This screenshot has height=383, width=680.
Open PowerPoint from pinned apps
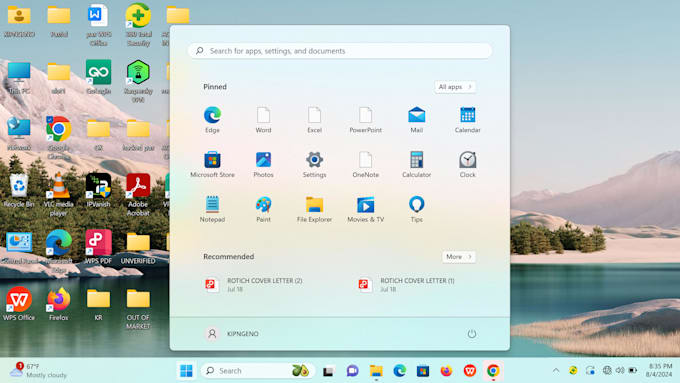(x=366, y=120)
